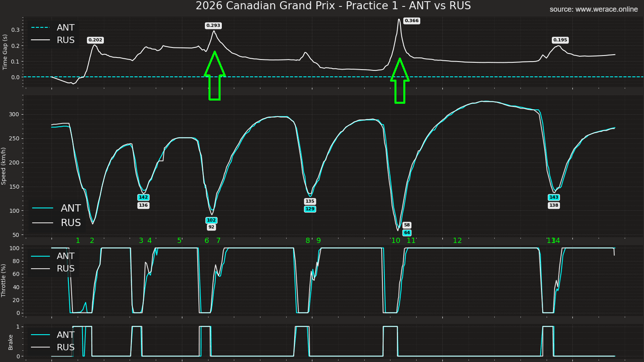Click the green turn 2 marker

[92, 241]
